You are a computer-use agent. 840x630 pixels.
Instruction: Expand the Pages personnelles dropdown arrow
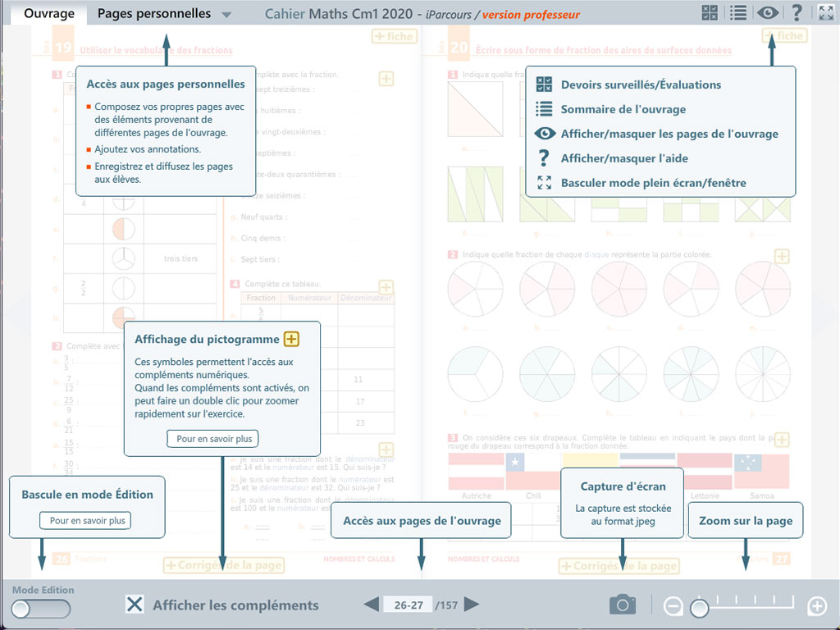pos(226,15)
